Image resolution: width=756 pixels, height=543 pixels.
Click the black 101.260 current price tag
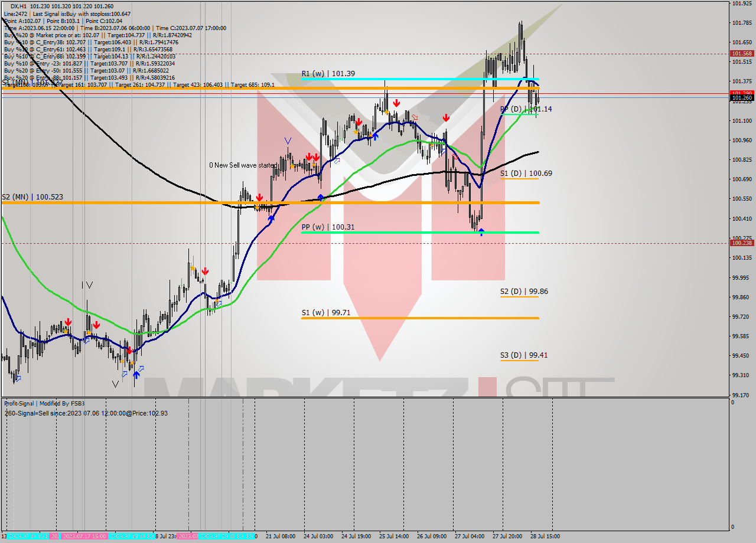tap(742, 98)
